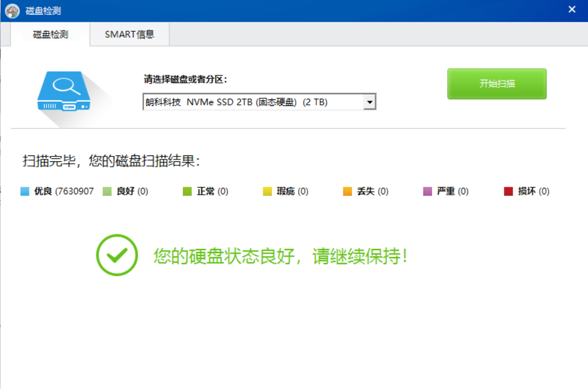Click the orange 丢失 legend swatch
The width and height of the screenshot is (588, 389).
tap(348, 191)
